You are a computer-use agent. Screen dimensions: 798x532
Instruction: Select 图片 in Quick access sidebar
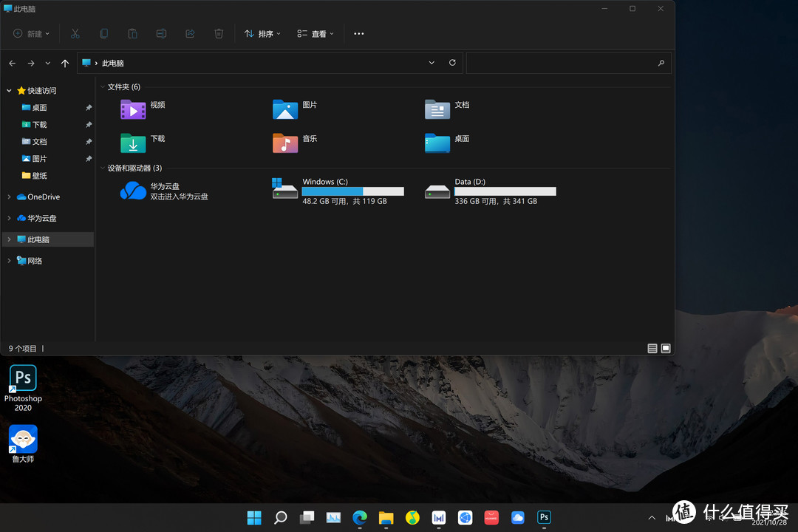click(x=39, y=159)
